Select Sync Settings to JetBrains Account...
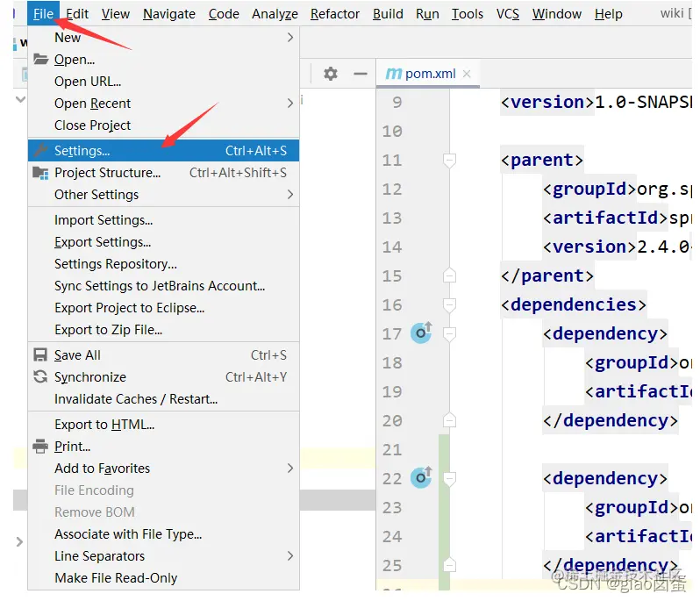700x601 pixels. [x=163, y=285]
